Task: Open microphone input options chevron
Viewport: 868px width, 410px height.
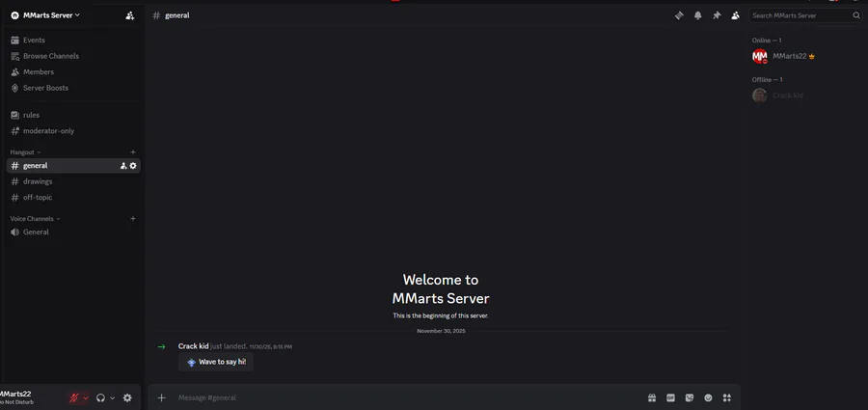Action: (x=85, y=397)
